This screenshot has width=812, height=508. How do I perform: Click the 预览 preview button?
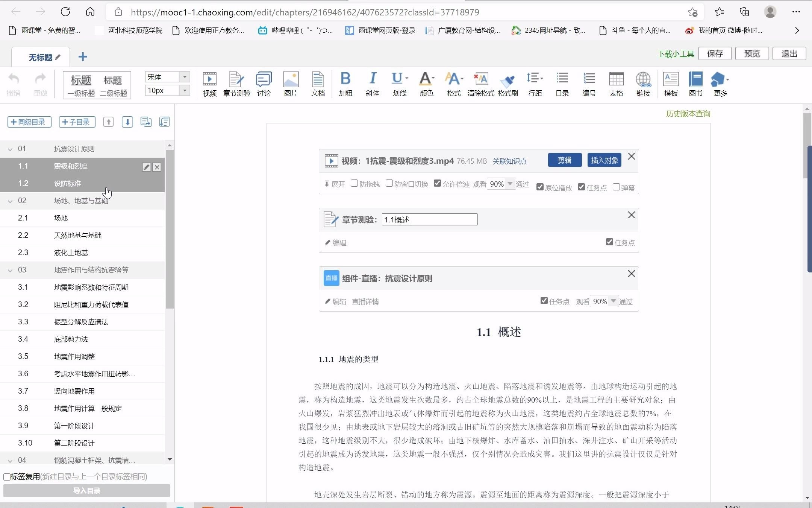[752, 53]
